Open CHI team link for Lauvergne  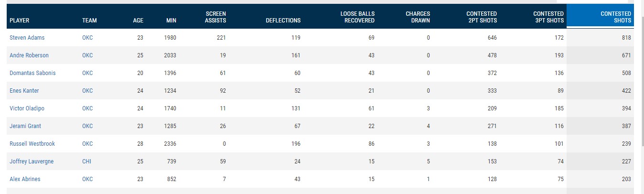[x=87, y=162]
